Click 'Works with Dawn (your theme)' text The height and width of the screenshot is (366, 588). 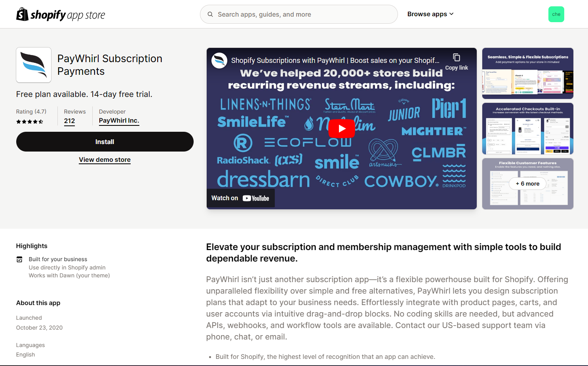click(x=69, y=275)
